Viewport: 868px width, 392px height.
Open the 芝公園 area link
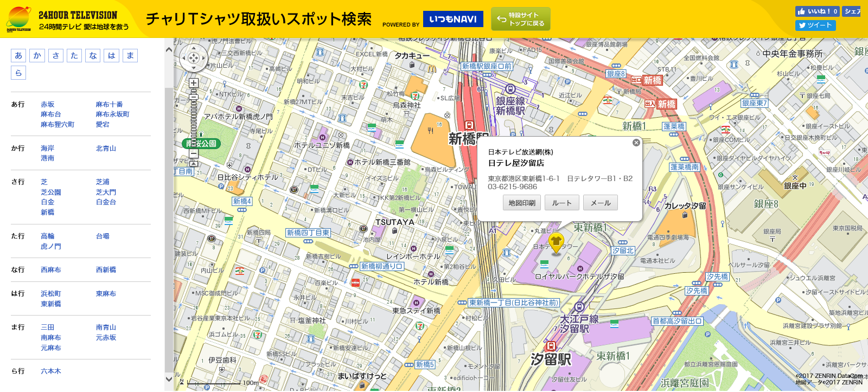coord(50,192)
